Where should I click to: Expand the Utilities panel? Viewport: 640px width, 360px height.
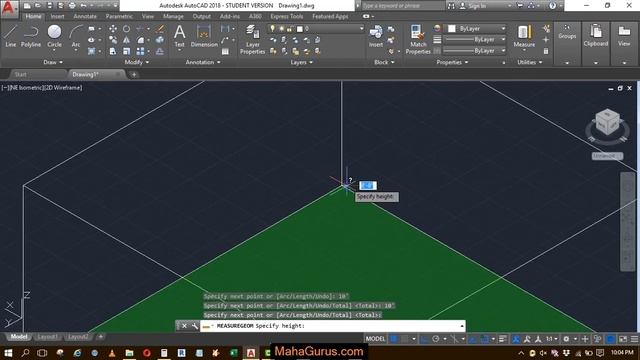pyautogui.click(x=530, y=62)
